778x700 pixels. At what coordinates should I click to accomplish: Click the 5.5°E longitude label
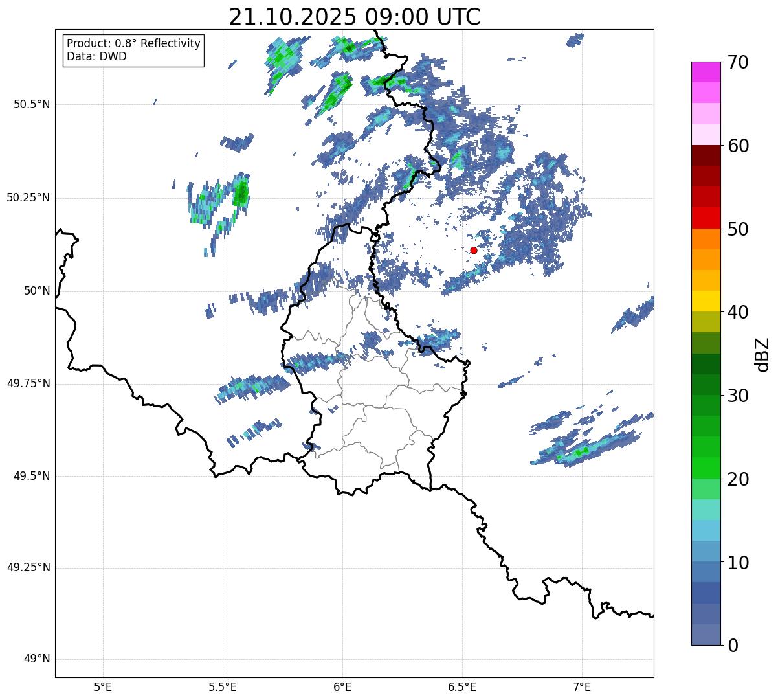[223, 687]
